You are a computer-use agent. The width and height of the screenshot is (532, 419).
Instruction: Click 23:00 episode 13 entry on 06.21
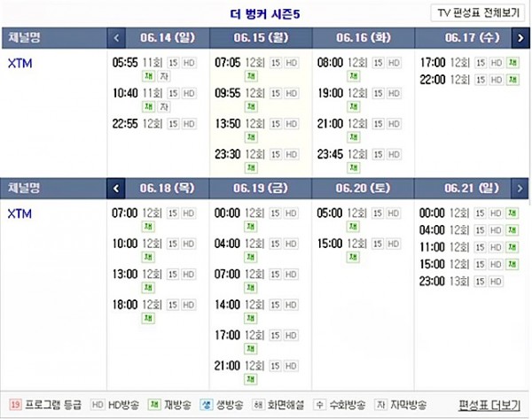coord(461,281)
